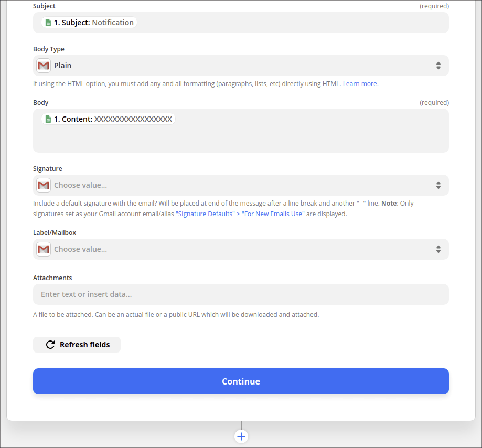482x448 pixels.
Task: Click the Gmail icon in Label/Mailbox field
Action: [44, 249]
